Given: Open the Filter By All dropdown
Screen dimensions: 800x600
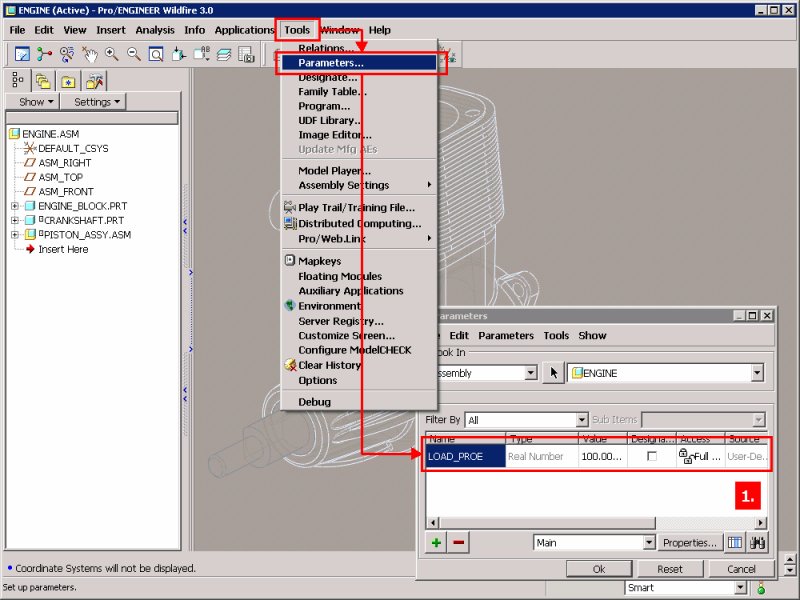Looking at the screenshot, I should 582,420.
